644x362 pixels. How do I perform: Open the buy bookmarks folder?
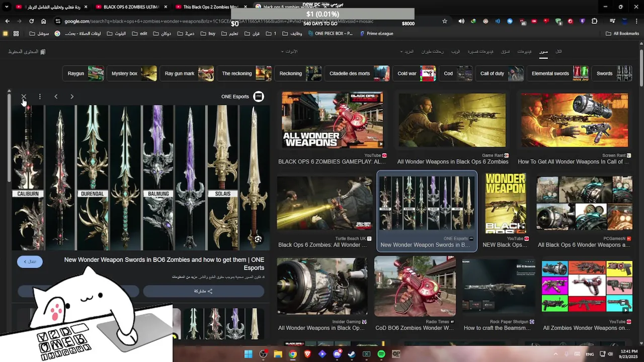click(x=208, y=34)
